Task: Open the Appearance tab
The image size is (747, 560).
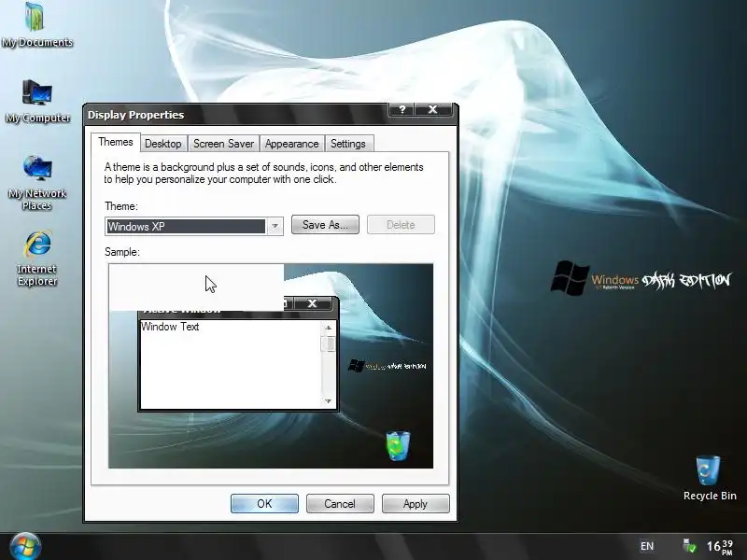Action: pyautogui.click(x=291, y=144)
